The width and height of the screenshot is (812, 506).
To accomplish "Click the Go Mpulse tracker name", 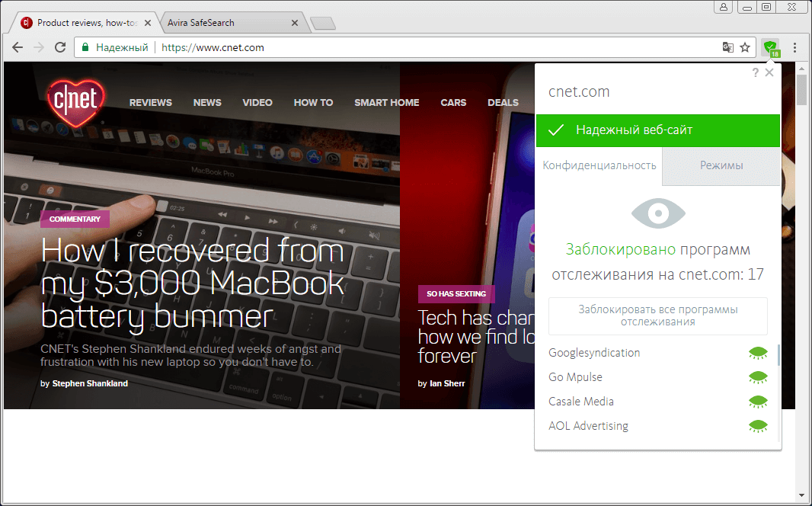I will 575,377.
